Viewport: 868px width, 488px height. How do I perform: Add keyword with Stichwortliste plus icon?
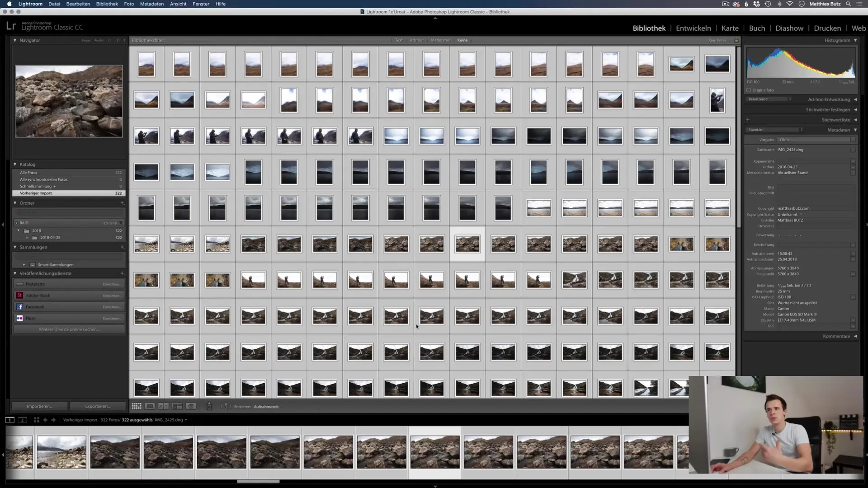pyautogui.click(x=748, y=120)
